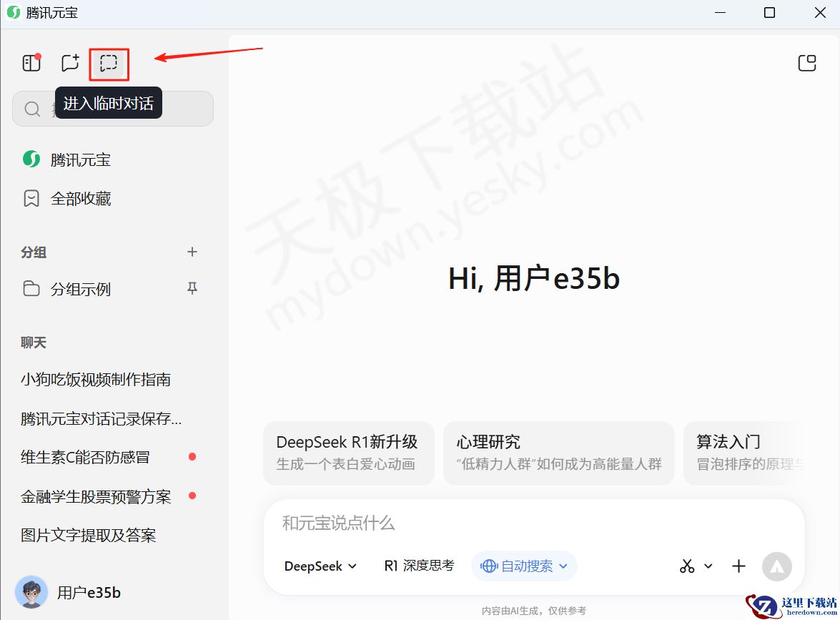Add a new group with plus icon

[x=192, y=252]
